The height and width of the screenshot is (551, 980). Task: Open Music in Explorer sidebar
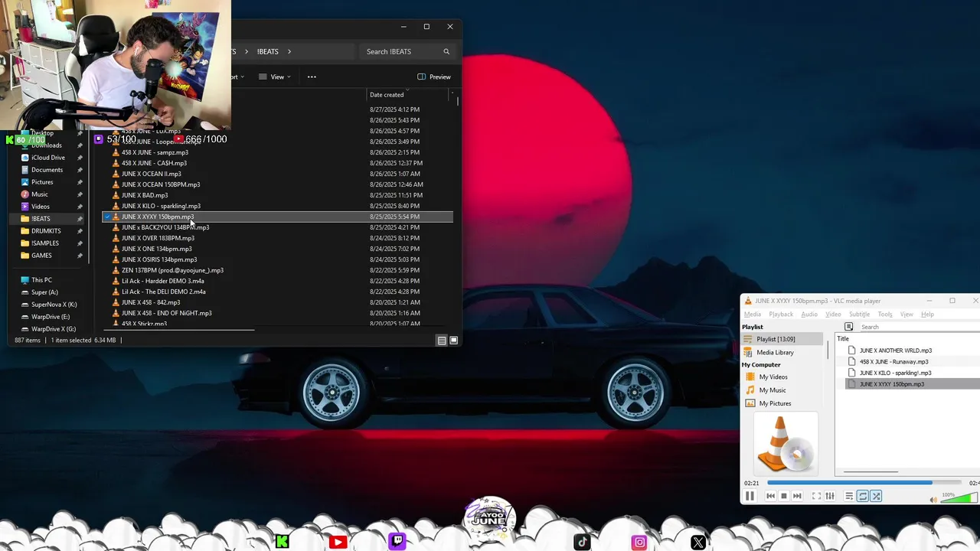click(39, 194)
